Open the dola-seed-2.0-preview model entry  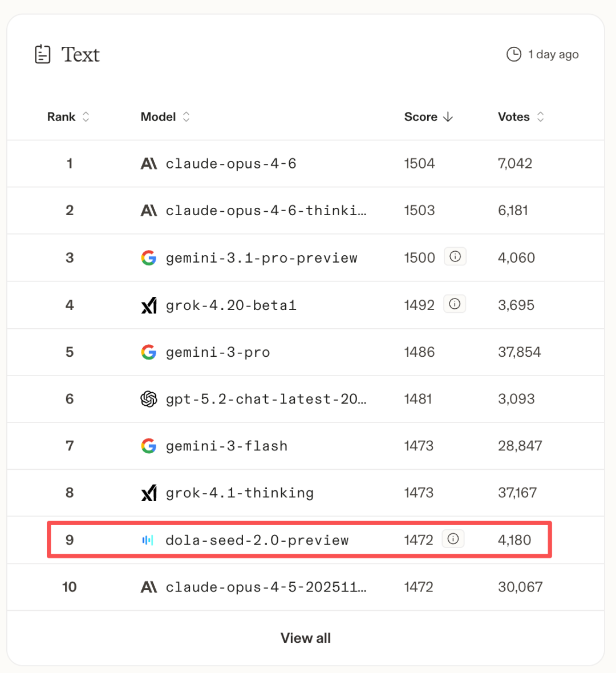tap(257, 540)
